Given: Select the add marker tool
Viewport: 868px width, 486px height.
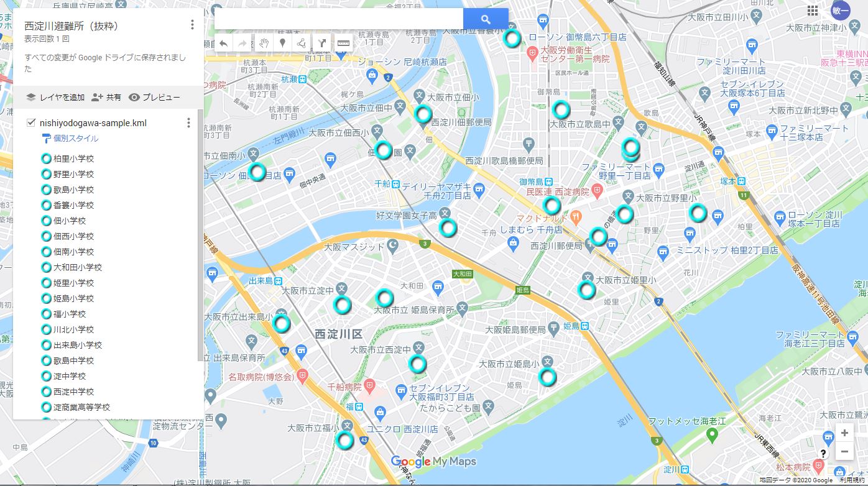Looking at the screenshot, I should [282, 43].
